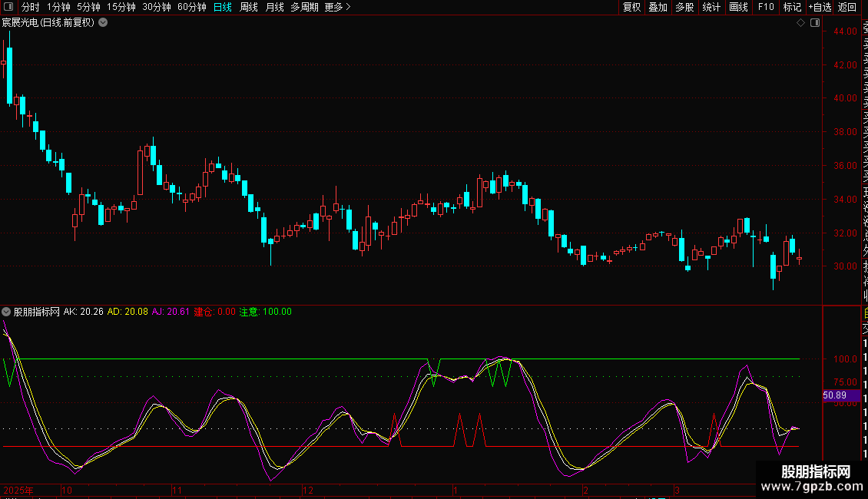Click the 36.00 price axis label
868x499 pixels.
(x=845, y=165)
